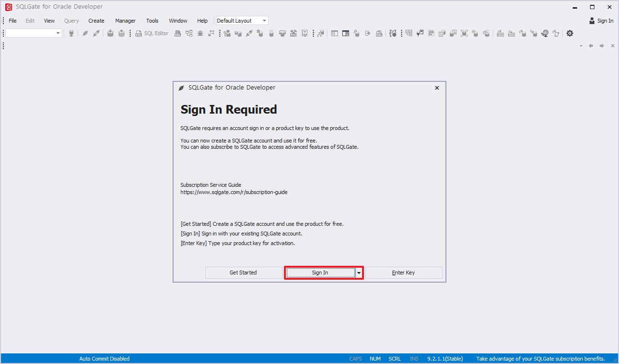
Task: Open the Default Layout dropdown
Action: (264, 21)
